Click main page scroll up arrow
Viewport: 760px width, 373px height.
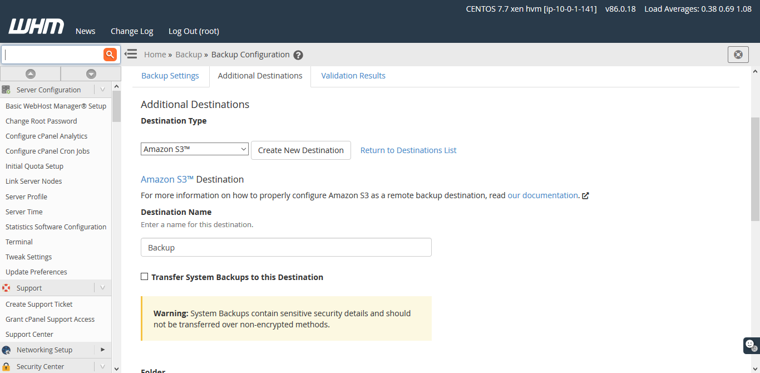click(755, 71)
